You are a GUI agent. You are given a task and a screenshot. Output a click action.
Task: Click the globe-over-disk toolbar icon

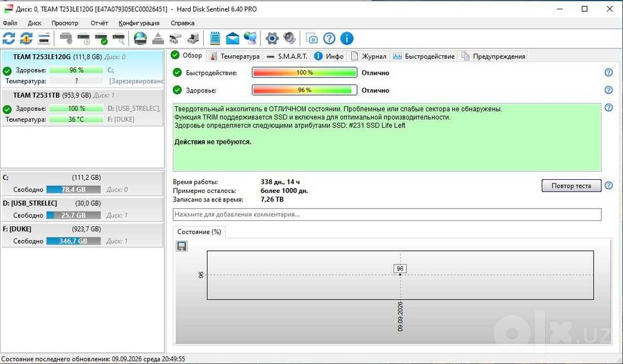click(140, 39)
